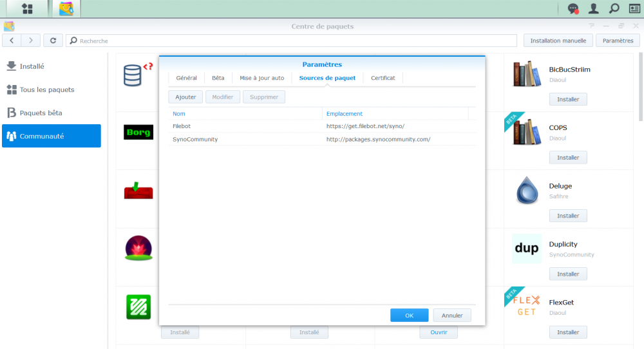Screen dimensions: 644x349
Task: Click the help question mark icon
Action: 591,26
